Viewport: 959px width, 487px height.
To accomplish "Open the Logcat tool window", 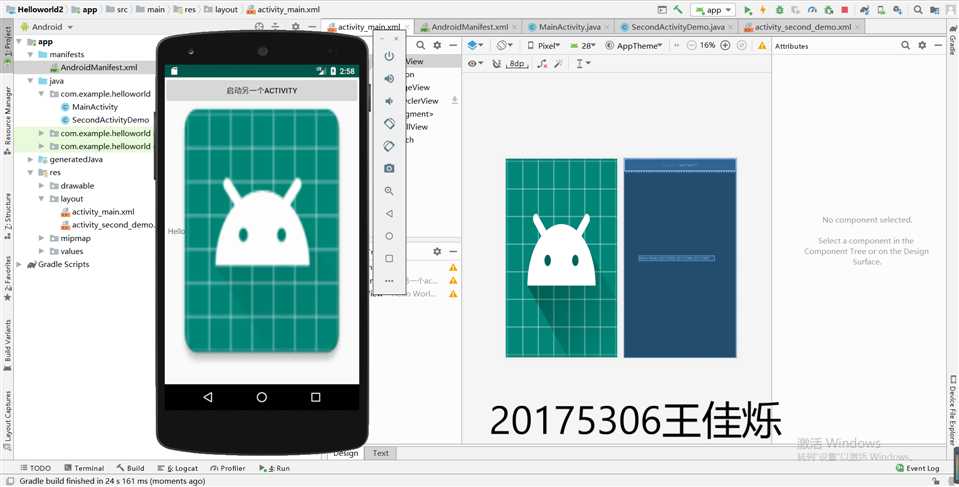I will 178,468.
